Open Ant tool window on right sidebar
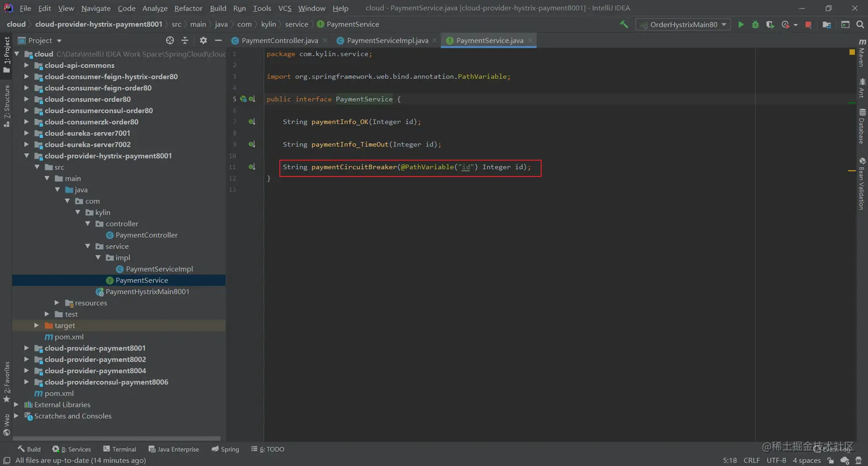This screenshot has height=466, width=868. [862, 88]
